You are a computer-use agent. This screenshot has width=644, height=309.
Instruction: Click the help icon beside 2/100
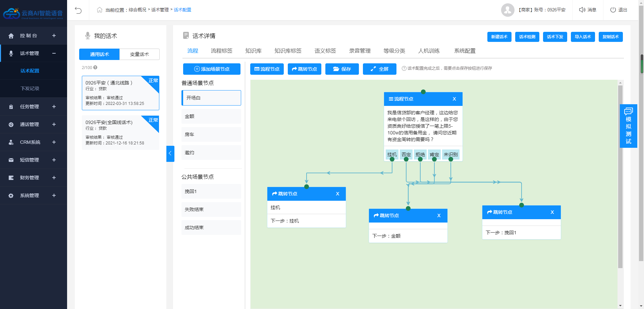tap(95, 67)
